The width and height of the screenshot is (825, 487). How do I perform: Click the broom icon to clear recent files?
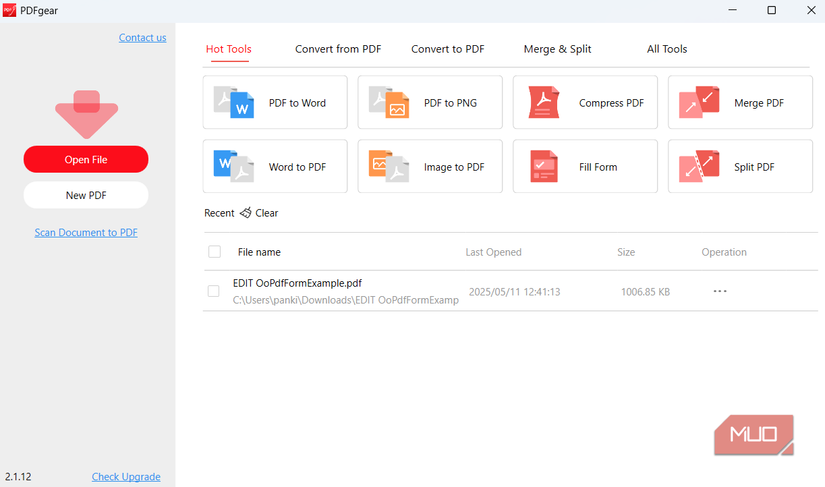pos(246,213)
